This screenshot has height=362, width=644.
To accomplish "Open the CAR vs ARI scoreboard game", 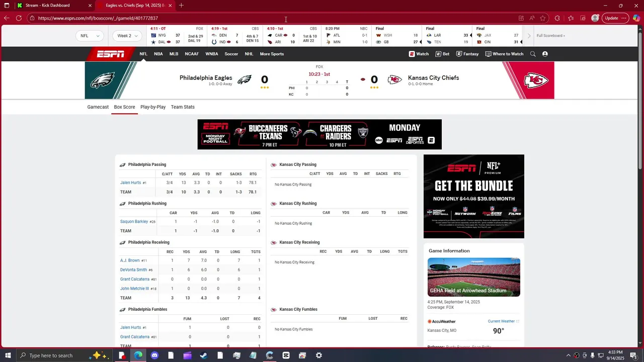I will pos(292,36).
